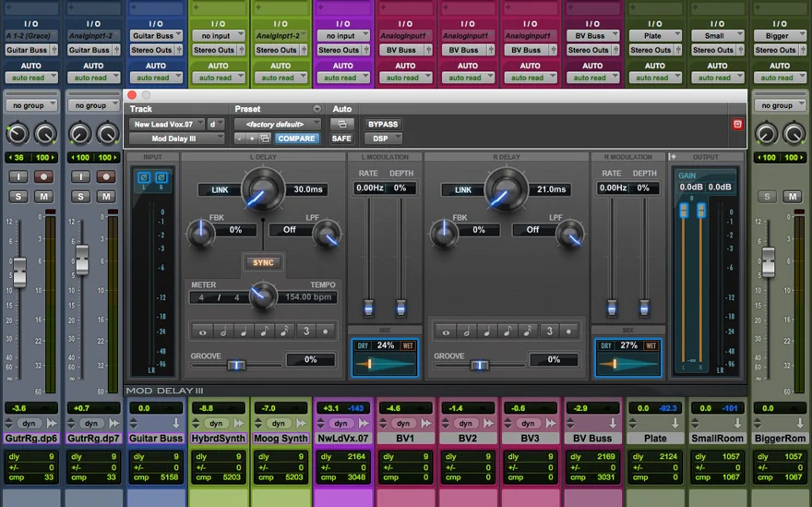Click the L Delay FBK knob

click(x=200, y=233)
